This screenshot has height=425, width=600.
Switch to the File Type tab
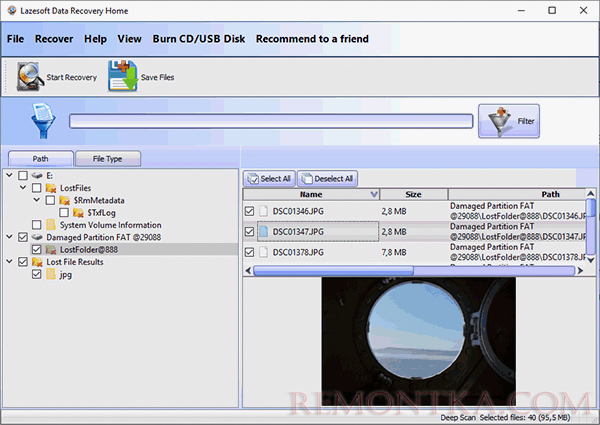tap(107, 158)
